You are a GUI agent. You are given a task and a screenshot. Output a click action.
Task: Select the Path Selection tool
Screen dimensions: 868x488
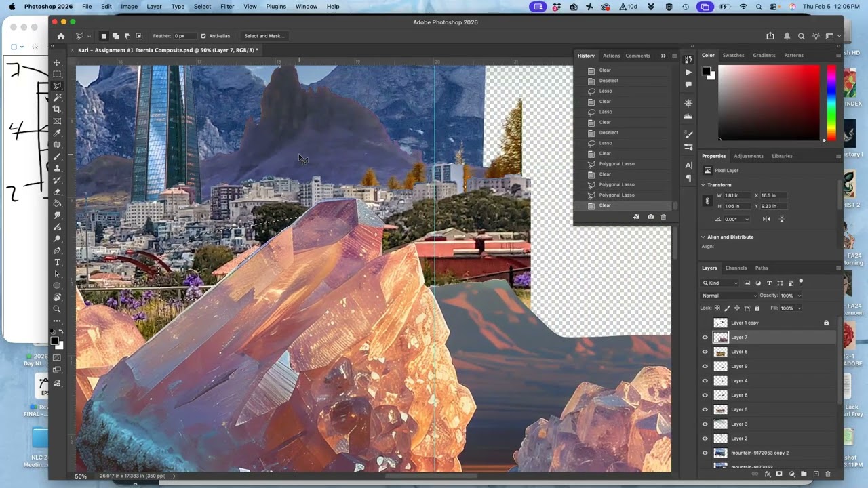(x=57, y=274)
